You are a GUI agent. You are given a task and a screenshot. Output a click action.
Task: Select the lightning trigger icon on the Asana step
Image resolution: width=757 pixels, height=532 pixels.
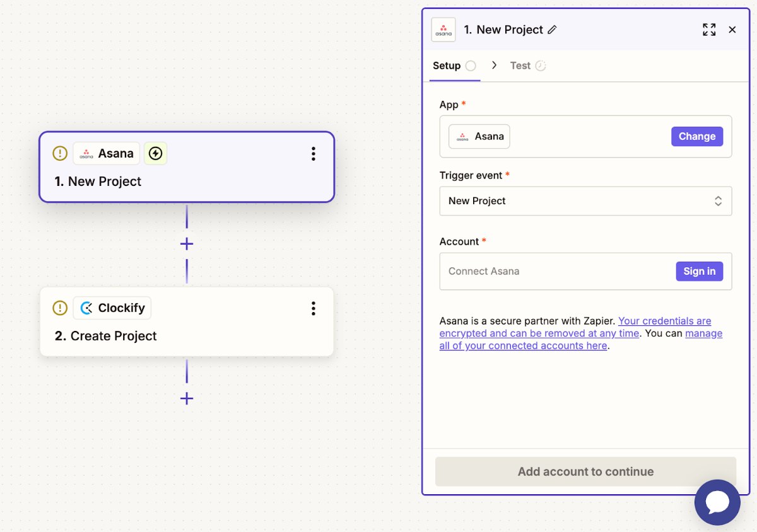pos(155,153)
